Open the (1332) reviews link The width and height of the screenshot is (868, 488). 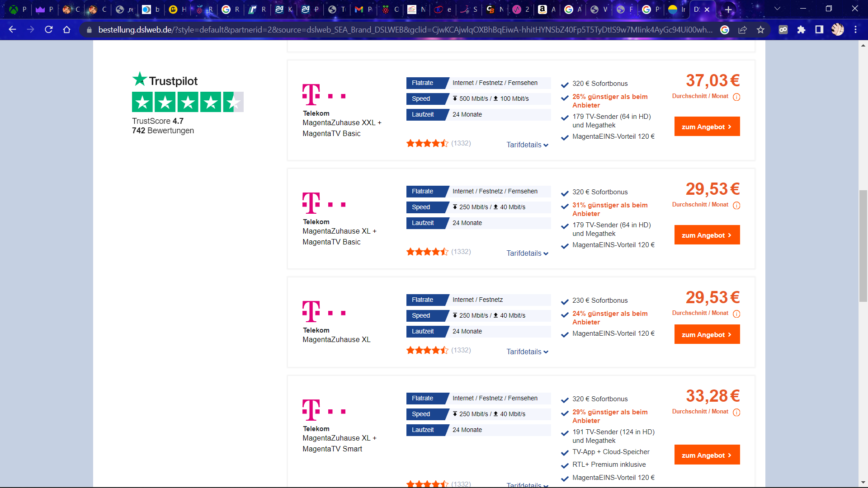pos(460,143)
